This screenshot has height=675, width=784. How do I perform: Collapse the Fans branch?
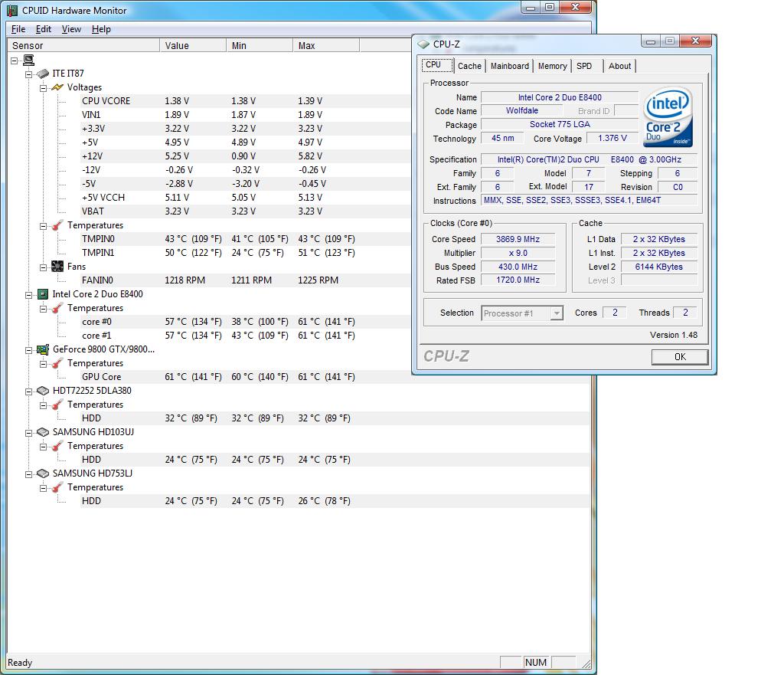click(x=44, y=267)
